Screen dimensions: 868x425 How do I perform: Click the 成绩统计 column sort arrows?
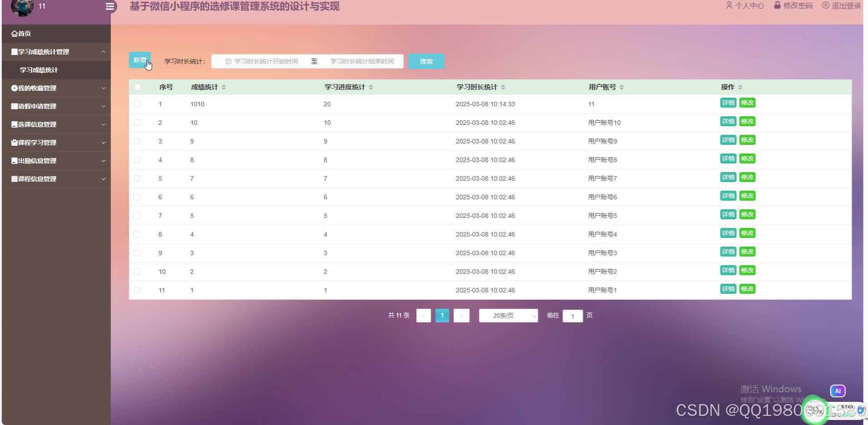[224, 87]
